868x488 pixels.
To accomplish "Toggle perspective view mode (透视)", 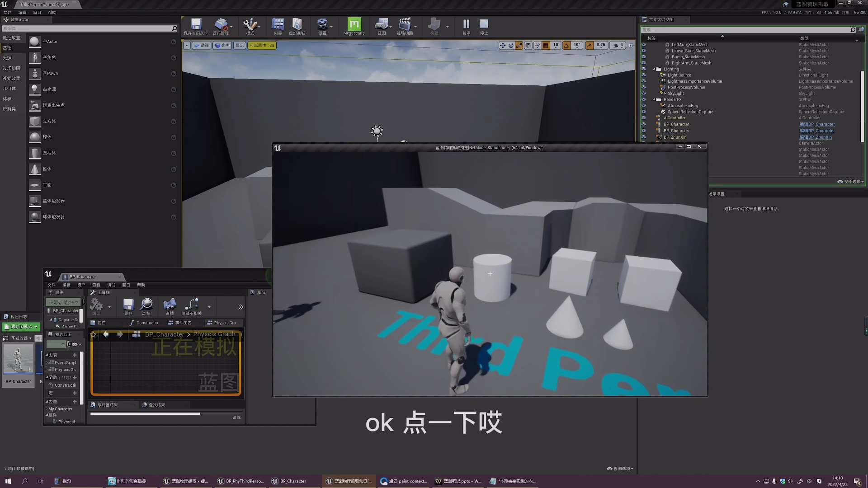I will pyautogui.click(x=201, y=45).
